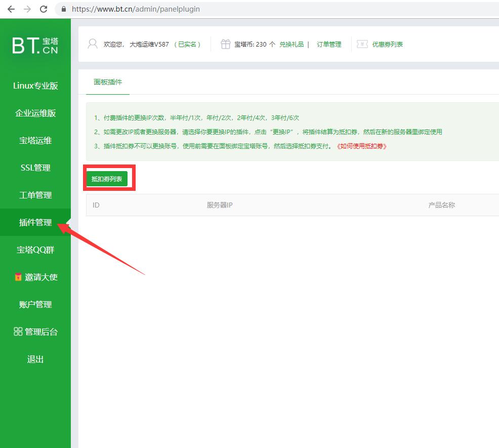499x448 pixels.
Task: Click the red envelope icon beside 邀请大使
Action: click(x=18, y=277)
